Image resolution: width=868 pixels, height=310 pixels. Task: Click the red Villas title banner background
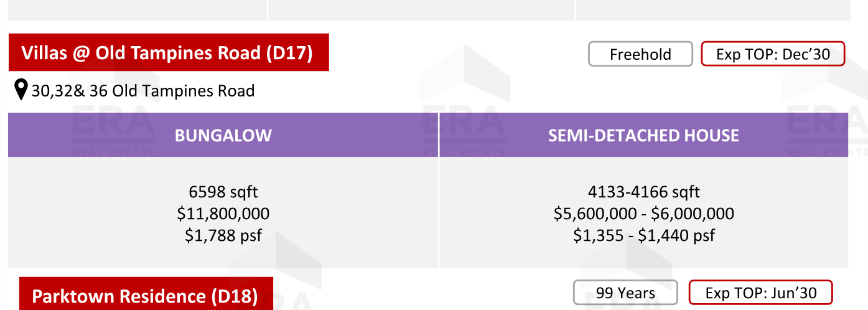pyautogui.click(x=169, y=52)
